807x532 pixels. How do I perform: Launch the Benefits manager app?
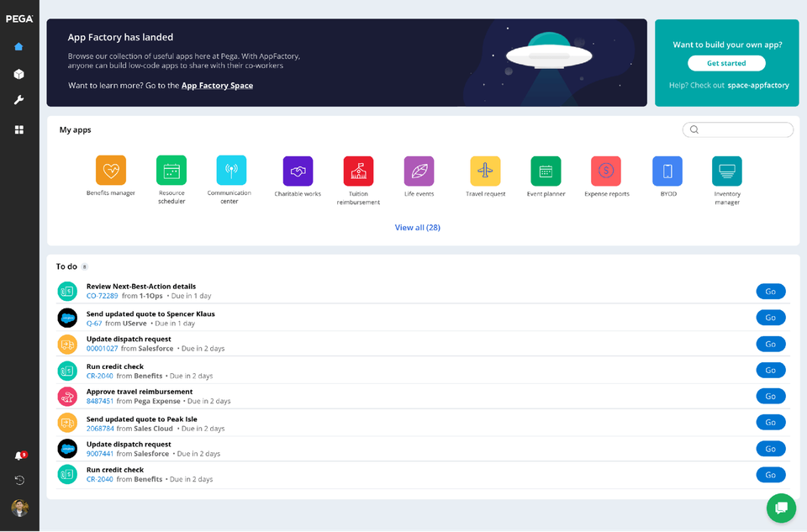point(111,171)
